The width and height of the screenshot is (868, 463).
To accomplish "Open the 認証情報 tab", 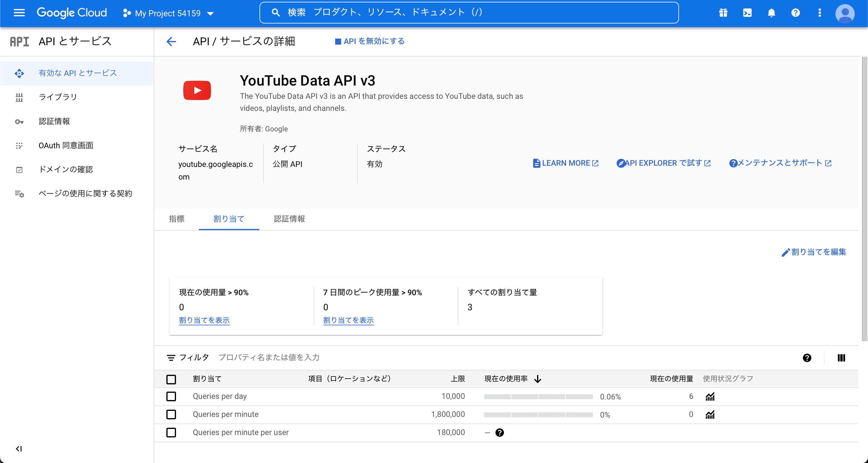I will (x=289, y=219).
